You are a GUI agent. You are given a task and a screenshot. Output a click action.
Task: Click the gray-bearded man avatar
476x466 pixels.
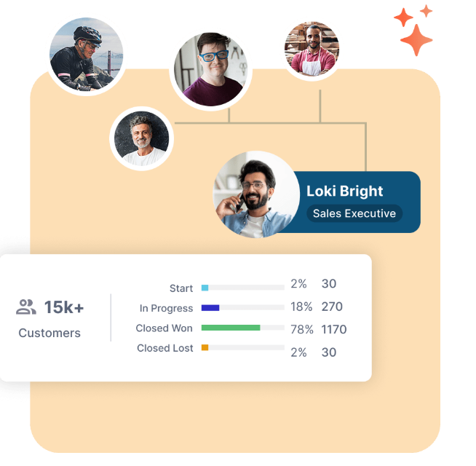pos(140,138)
